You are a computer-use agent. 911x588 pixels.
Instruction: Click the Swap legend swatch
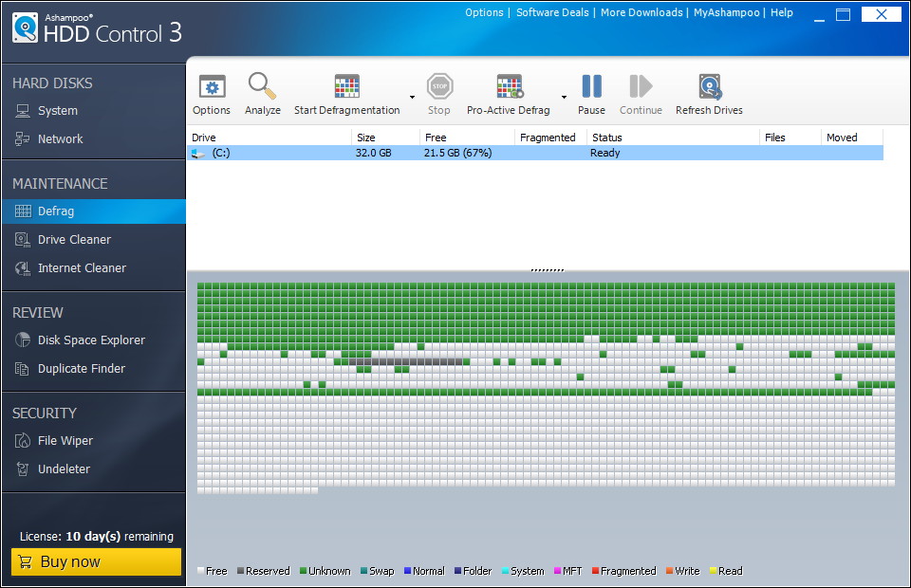coord(364,571)
